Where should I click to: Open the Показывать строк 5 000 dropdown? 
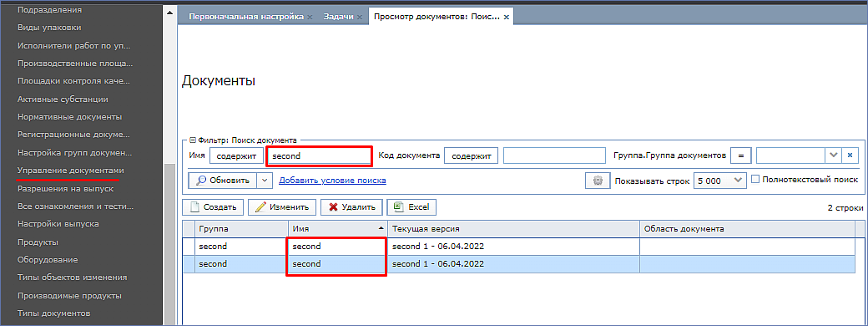719,181
